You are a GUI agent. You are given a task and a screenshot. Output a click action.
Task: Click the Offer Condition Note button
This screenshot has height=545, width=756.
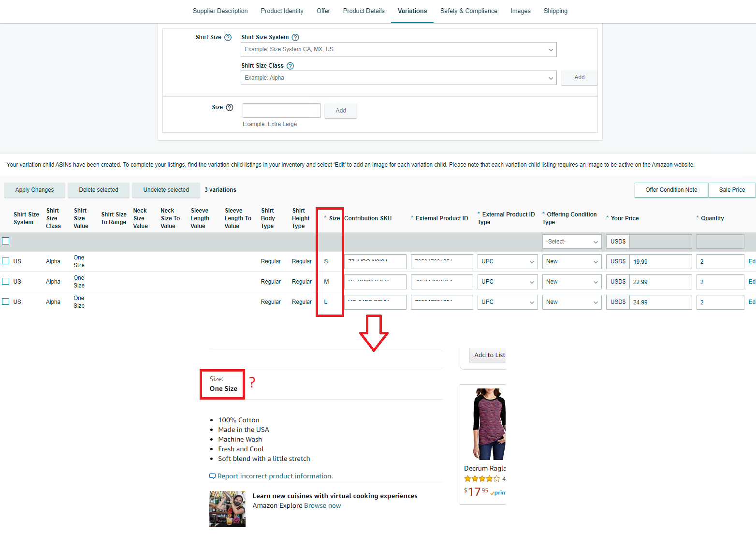(671, 190)
